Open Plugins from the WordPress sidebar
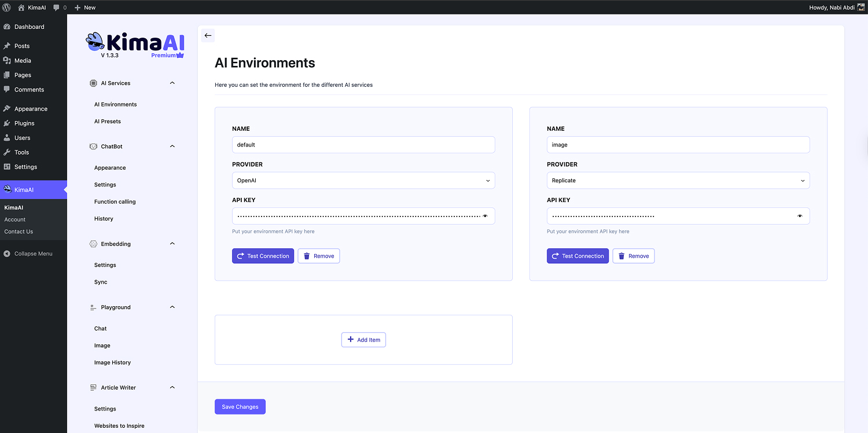 [24, 123]
